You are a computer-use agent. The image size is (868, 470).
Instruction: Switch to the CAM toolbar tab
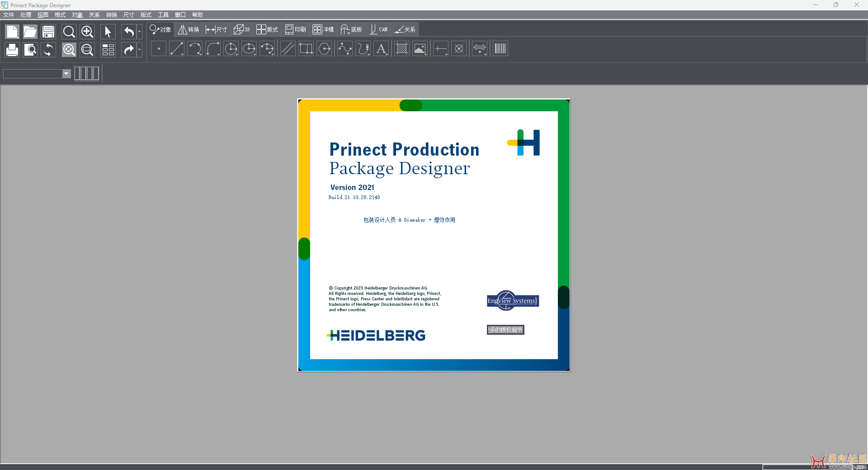(379, 29)
